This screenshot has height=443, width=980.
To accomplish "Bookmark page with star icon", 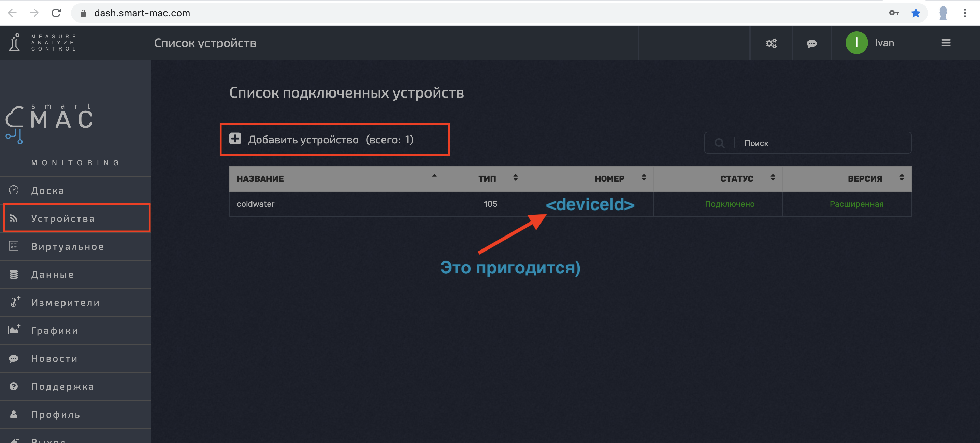I will pyautogui.click(x=915, y=13).
